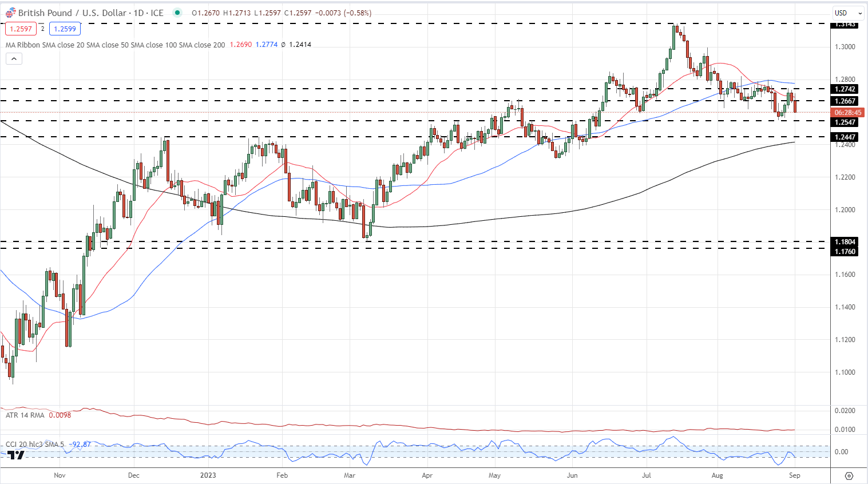Click the 2023 label on time axis

pyautogui.click(x=208, y=475)
